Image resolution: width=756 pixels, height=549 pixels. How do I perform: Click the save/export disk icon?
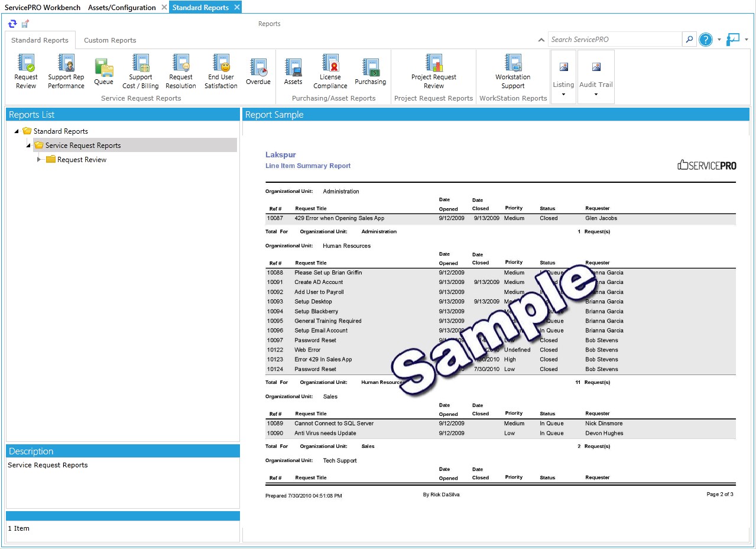click(x=25, y=24)
